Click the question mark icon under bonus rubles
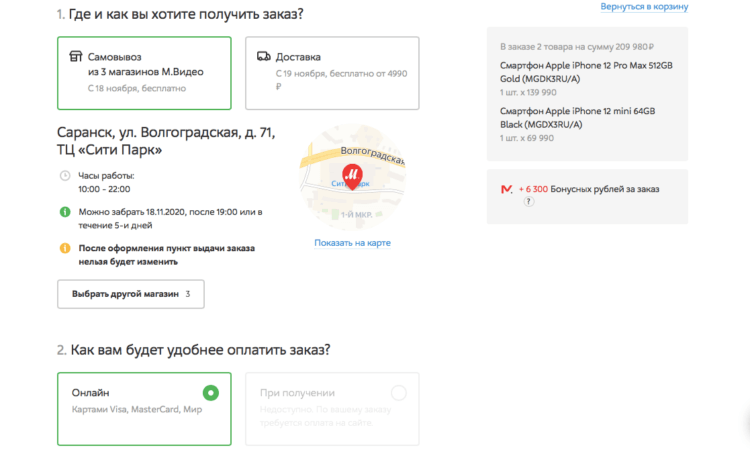The width and height of the screenshot is (750, 452). 529,201
